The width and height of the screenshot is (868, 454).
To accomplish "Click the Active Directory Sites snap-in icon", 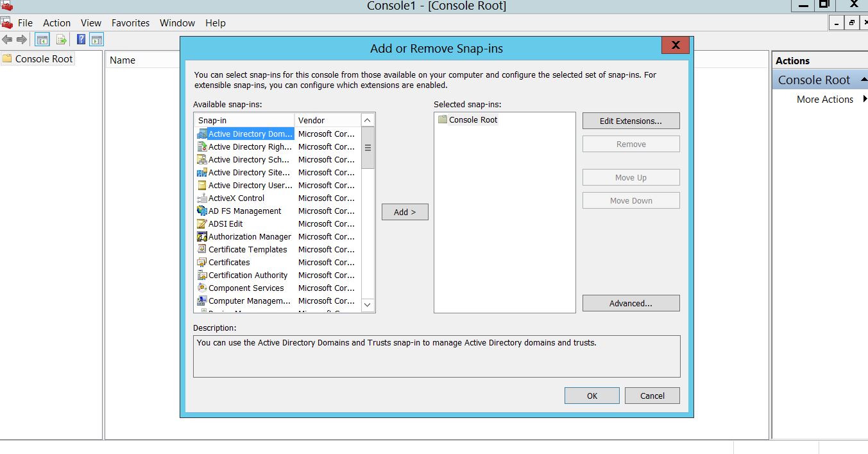I will (202, 172).
